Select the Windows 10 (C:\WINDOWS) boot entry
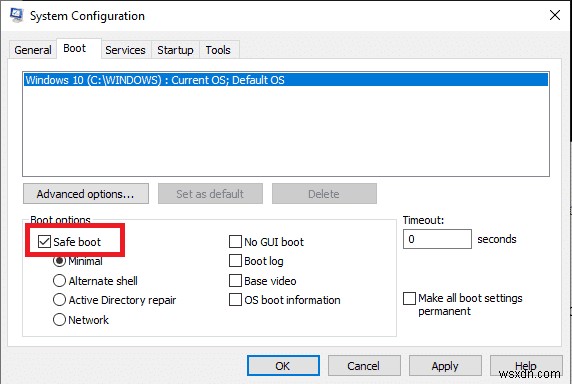Screen dimensions: 572x384 (x=286, y=80)
